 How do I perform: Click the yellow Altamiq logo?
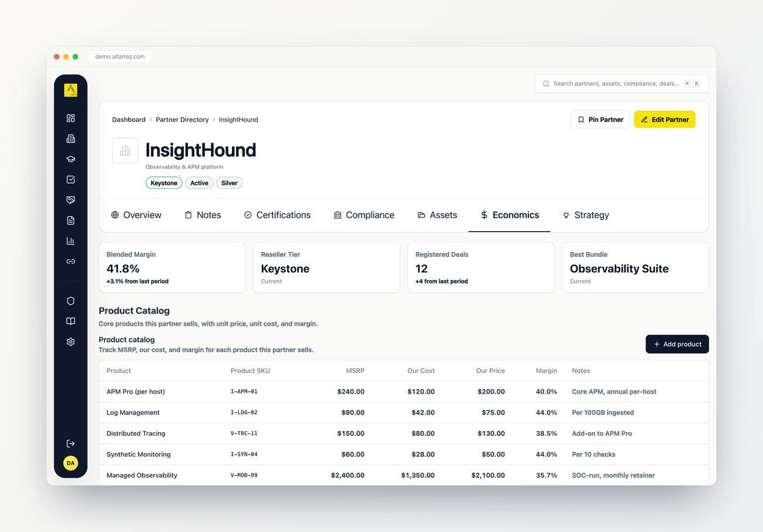point(70,90)
